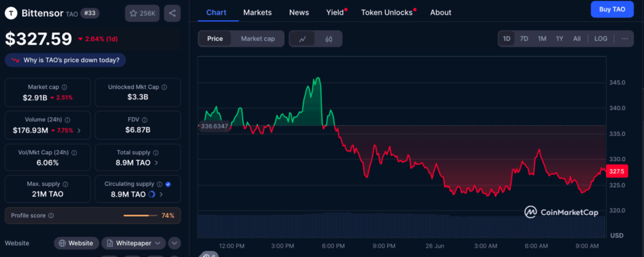Click the 327.5 current price label

[617, 172]
